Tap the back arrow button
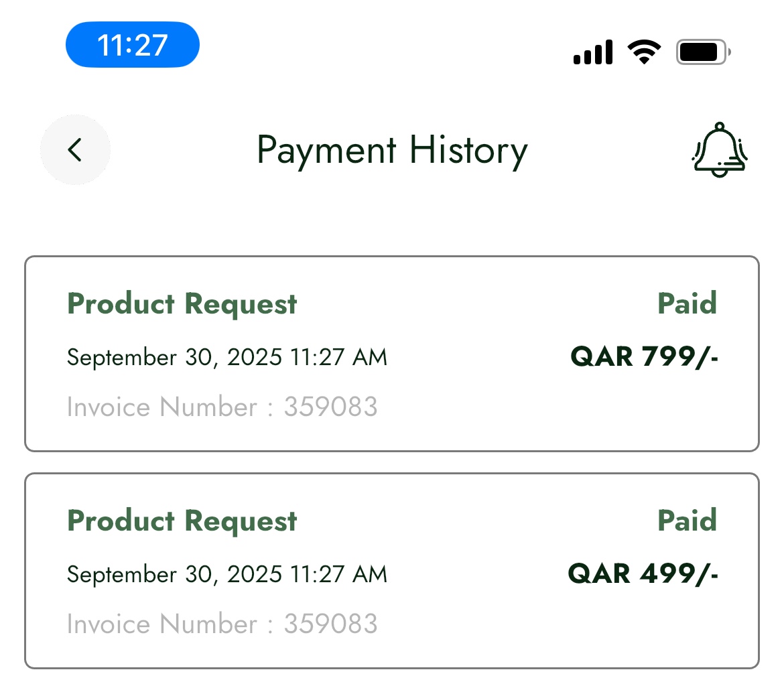This screenshot has height=678, width=784. (x=75, y=150)
